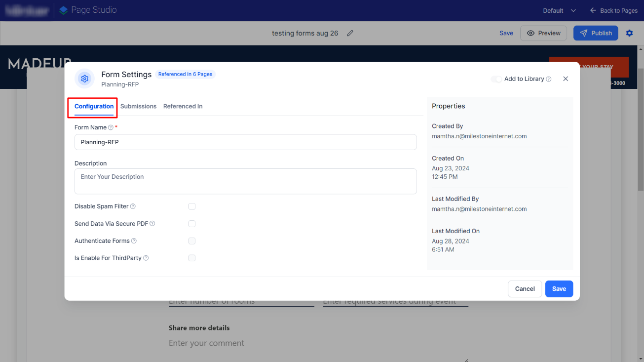The image size is (644, 362).
Task: Close the Form Settings dialog
Action: pyautogui.click(x=566, y=79)
